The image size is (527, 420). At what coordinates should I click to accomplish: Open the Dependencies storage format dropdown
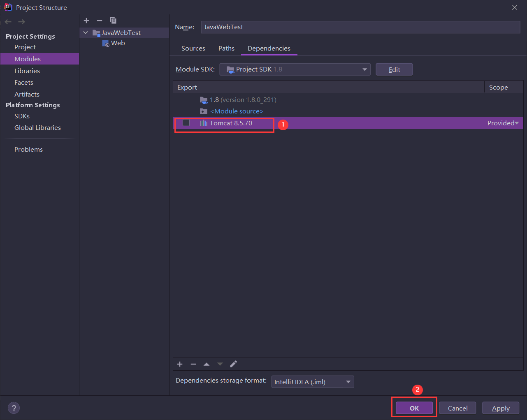tap(313, 382)
